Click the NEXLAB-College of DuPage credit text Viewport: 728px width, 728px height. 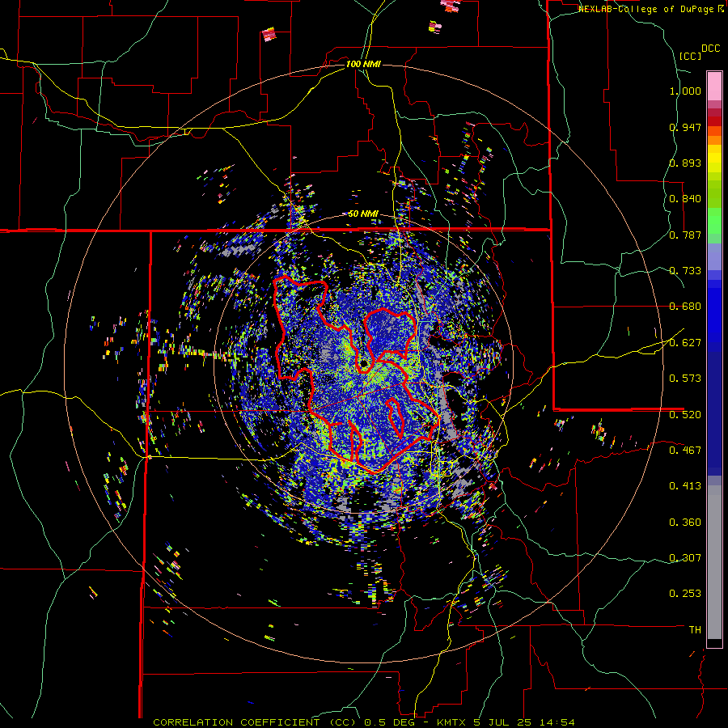[x=645, y=9]
